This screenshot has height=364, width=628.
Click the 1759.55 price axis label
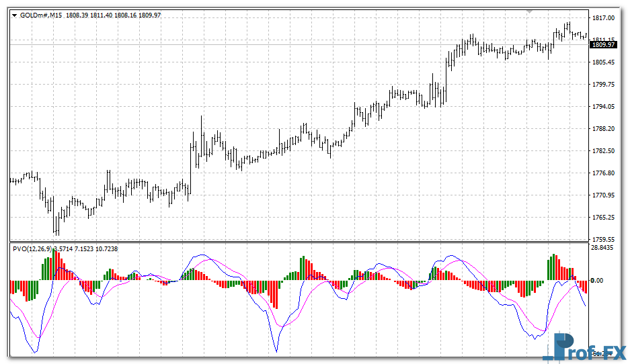(602, 239)
